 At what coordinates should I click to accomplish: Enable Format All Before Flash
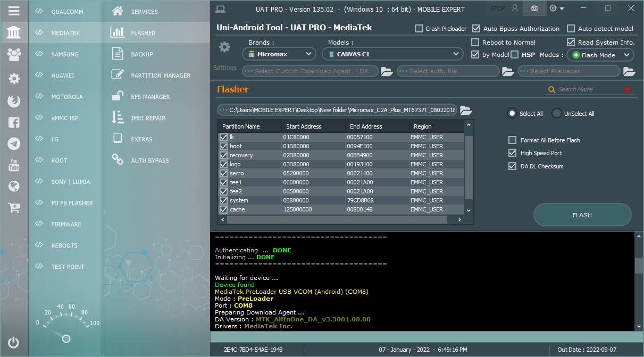coord(513,140)
